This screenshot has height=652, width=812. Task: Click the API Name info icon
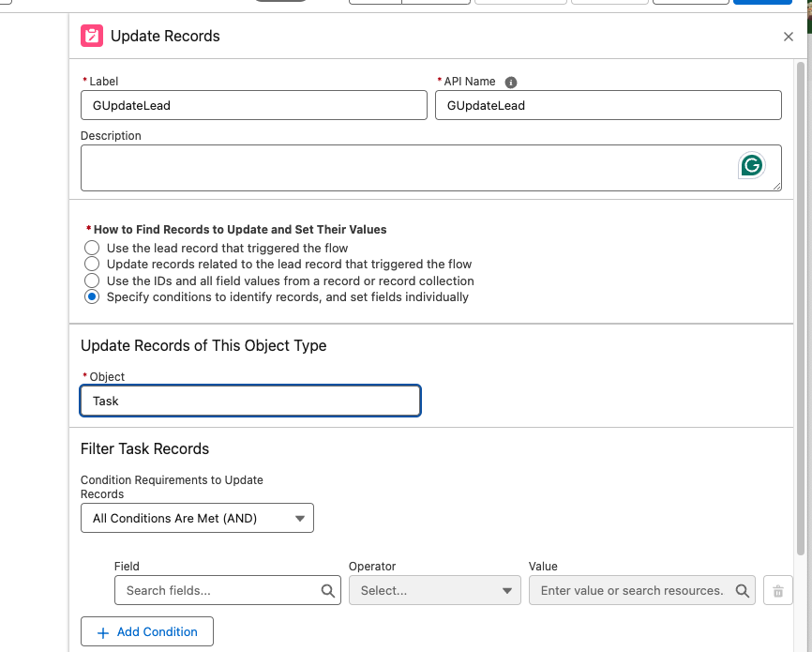[x=511, y=83]
